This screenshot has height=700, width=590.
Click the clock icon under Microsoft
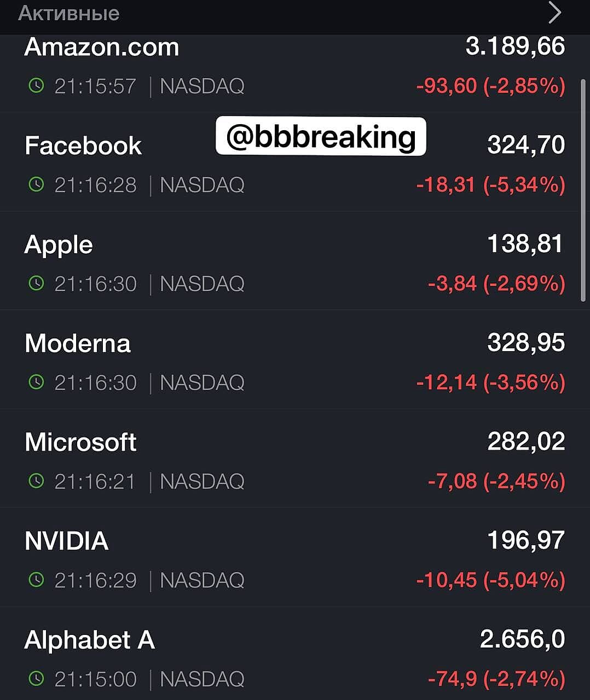coord(36,481)
